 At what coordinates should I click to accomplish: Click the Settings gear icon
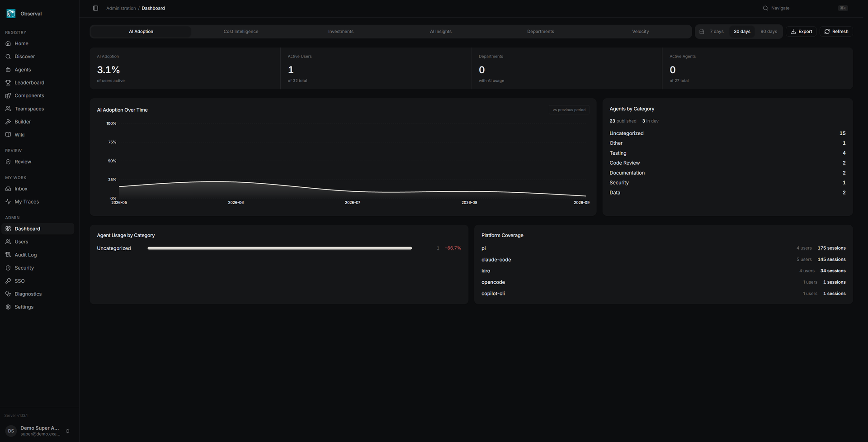8,307
